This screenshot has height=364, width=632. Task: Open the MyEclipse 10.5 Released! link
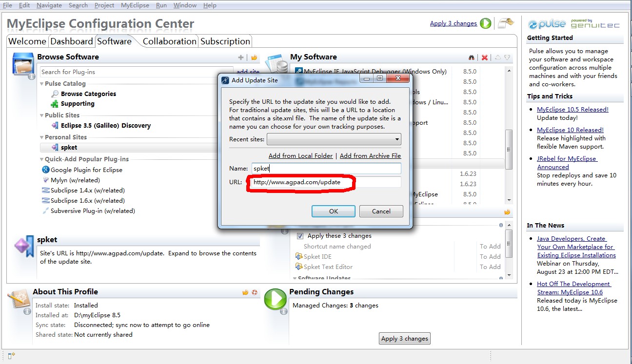pos(573,110)
